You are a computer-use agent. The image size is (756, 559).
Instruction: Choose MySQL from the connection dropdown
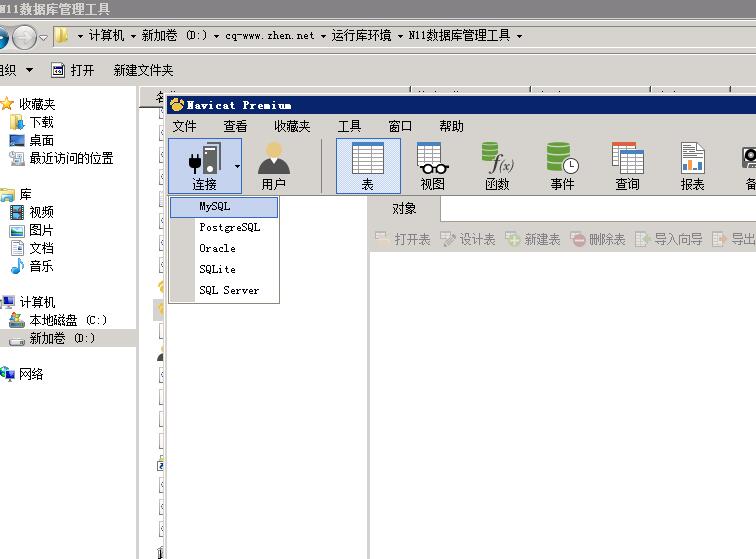[x=214, y=206]
